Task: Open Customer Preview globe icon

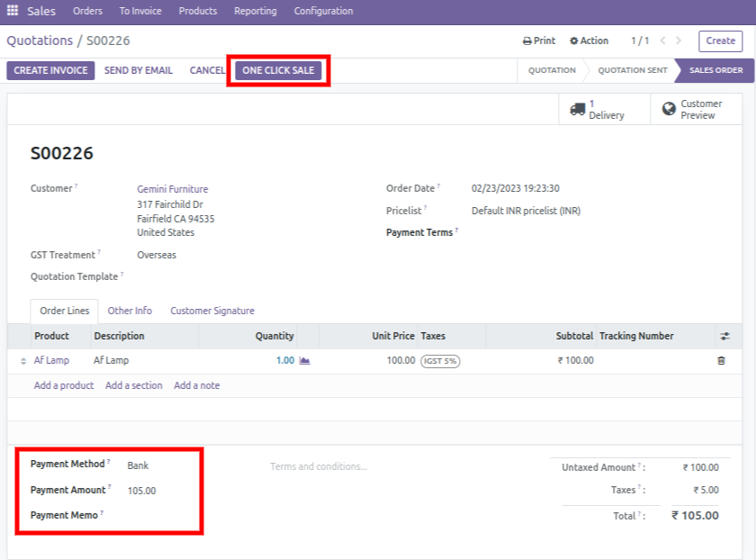Action: (x=669, y=109)
